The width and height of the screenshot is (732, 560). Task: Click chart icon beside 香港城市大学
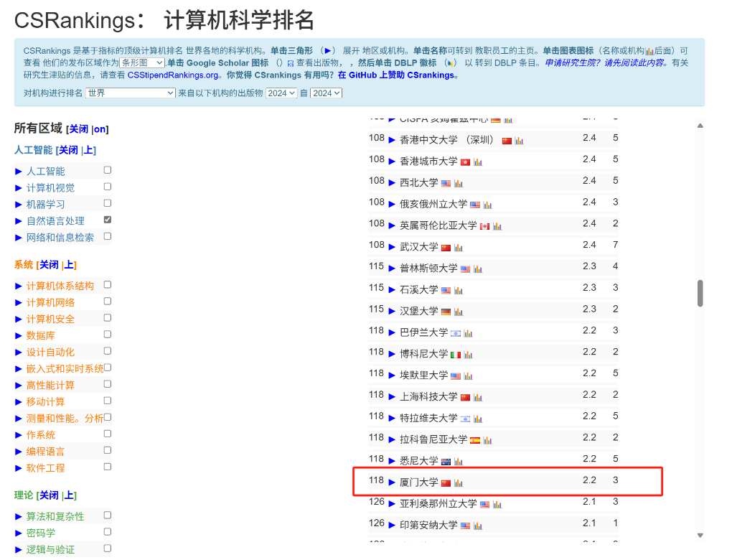478,162
